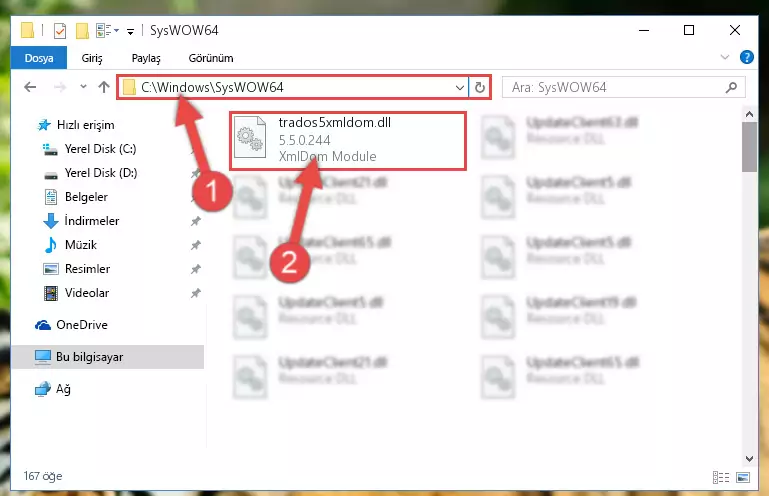Refresh the SysWOW64 folder
The width and height of the screenshot is (769, 496).
click(480, 87)
